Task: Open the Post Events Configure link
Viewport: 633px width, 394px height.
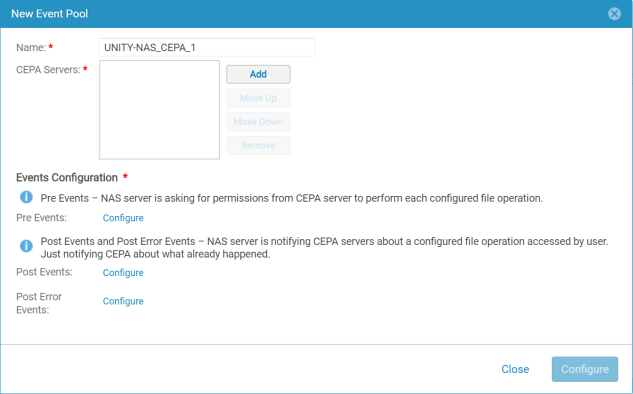Action: point(123,273)
